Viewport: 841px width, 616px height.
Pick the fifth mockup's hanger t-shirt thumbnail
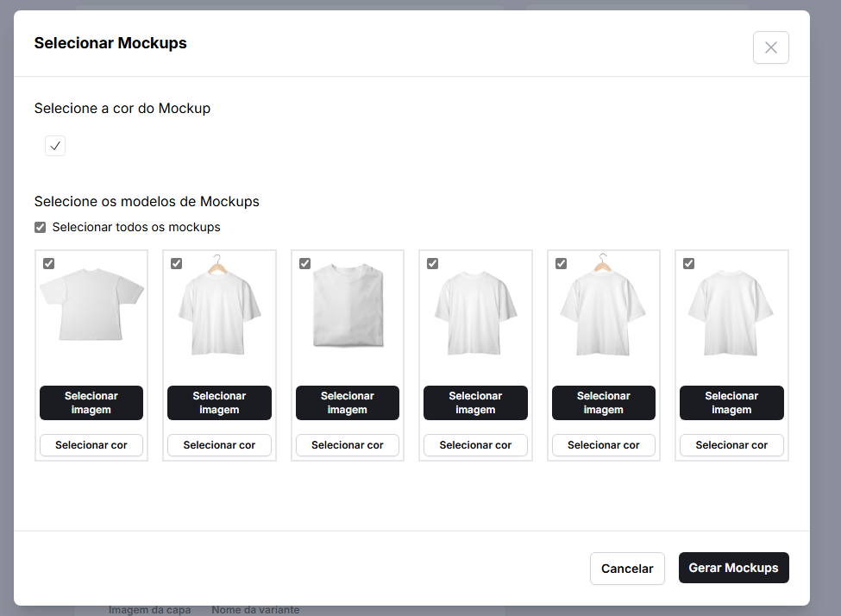click(x=603, y=306)
